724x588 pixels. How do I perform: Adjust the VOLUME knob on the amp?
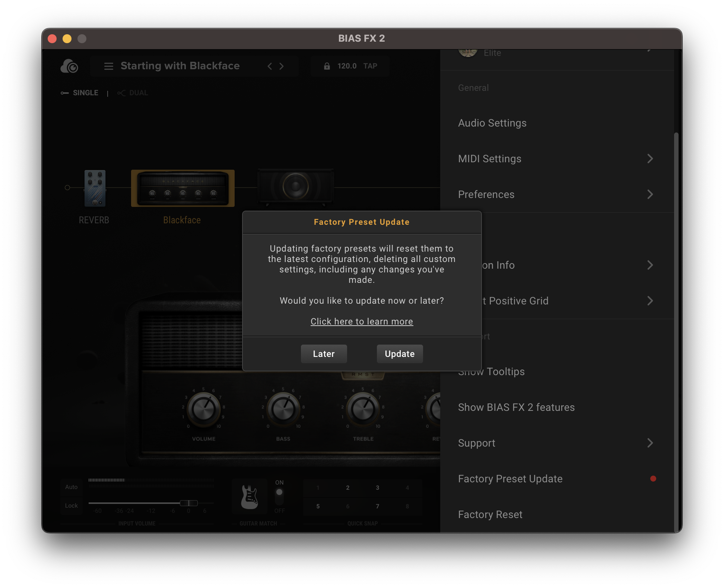pos(204,409)
